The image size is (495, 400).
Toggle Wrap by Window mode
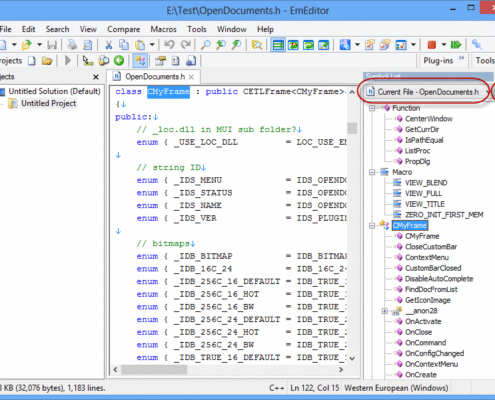click(x=309, y=45)
